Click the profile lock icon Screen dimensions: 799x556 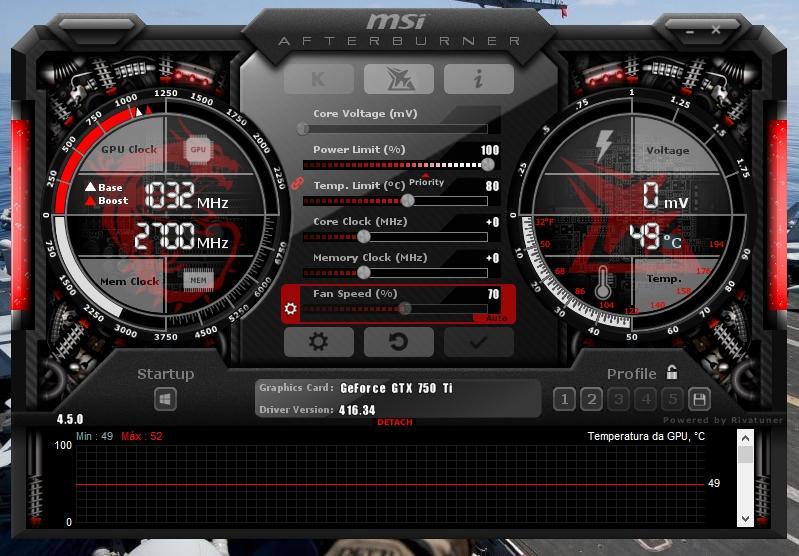(x=672, y=373)
